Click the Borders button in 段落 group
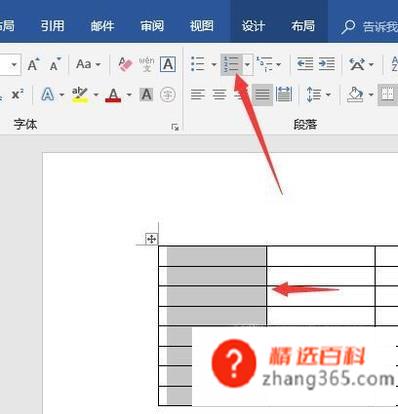This screenshot has height=414, width=398. click(x=388, y=95)
